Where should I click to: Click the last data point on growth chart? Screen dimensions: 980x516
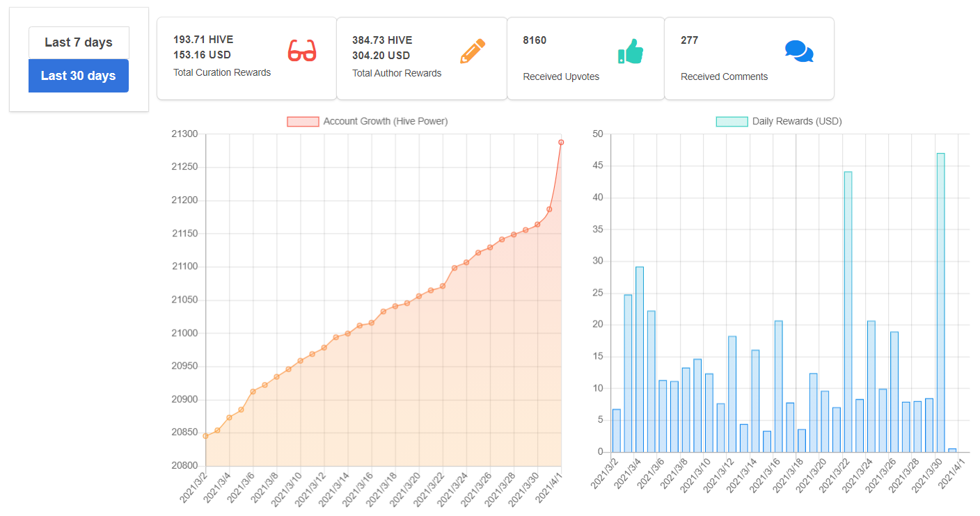coord(561,143)
